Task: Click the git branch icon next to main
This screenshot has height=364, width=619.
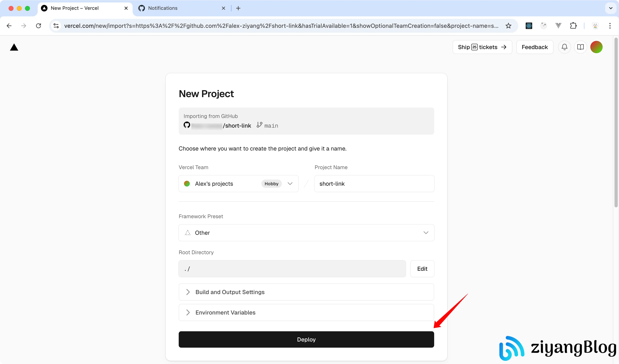Action: (x=259, y=125)
